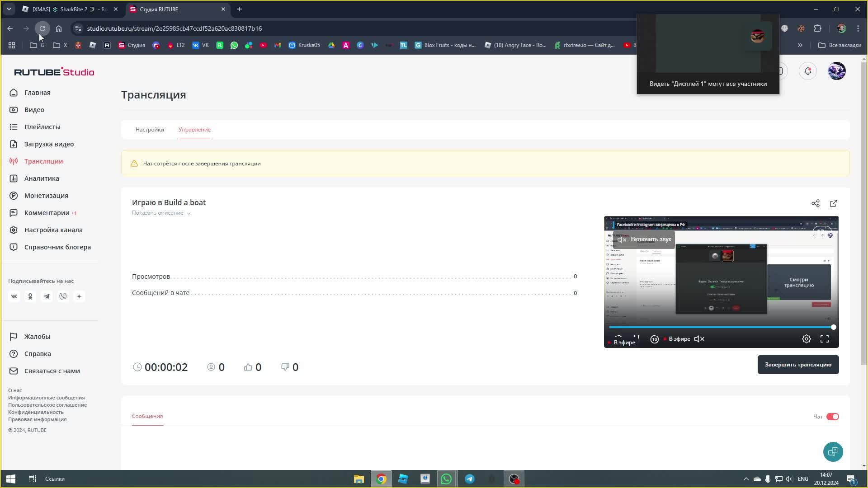Screen dimensions: 868x488
Task: Enter fullscreen in the video player
Action: coord(824,339)
